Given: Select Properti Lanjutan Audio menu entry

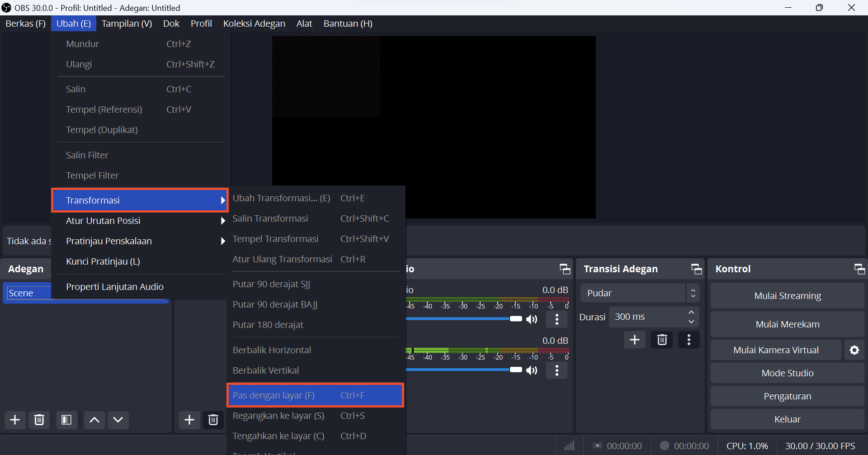Looking at the screenshot, I should click(115, 287).
